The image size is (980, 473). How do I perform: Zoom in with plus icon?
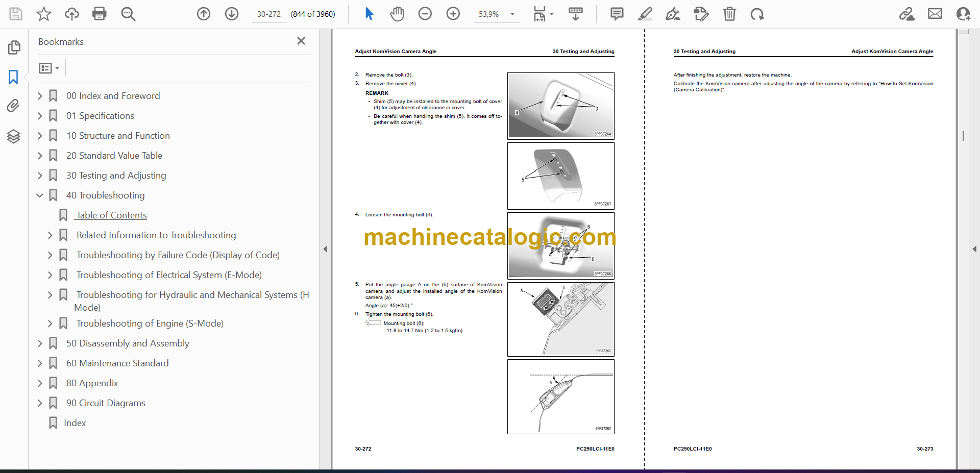[453, 14]
